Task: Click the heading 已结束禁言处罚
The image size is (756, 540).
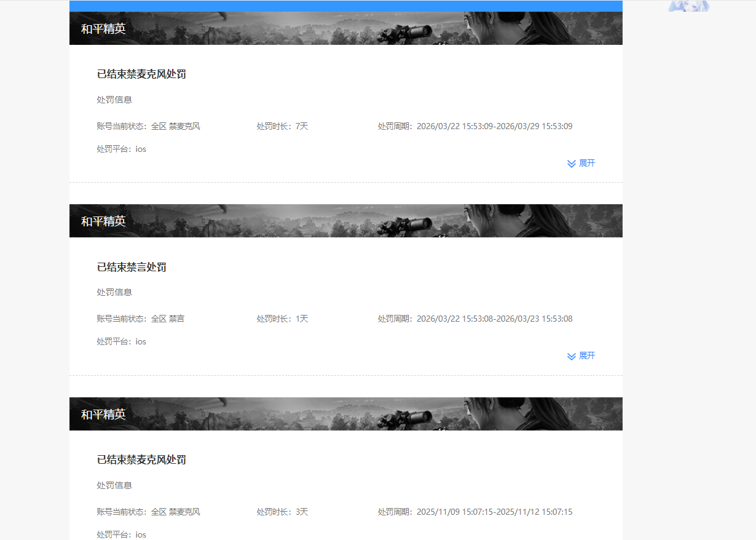Action: [x=132, y=267]
